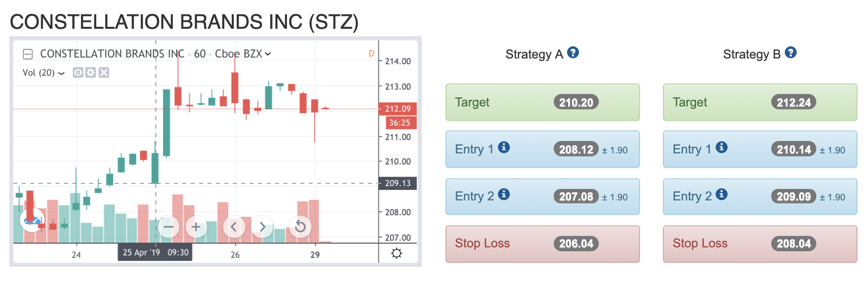Click the Strategy A help question icon
868x281 pixels.
click(573, 53)
